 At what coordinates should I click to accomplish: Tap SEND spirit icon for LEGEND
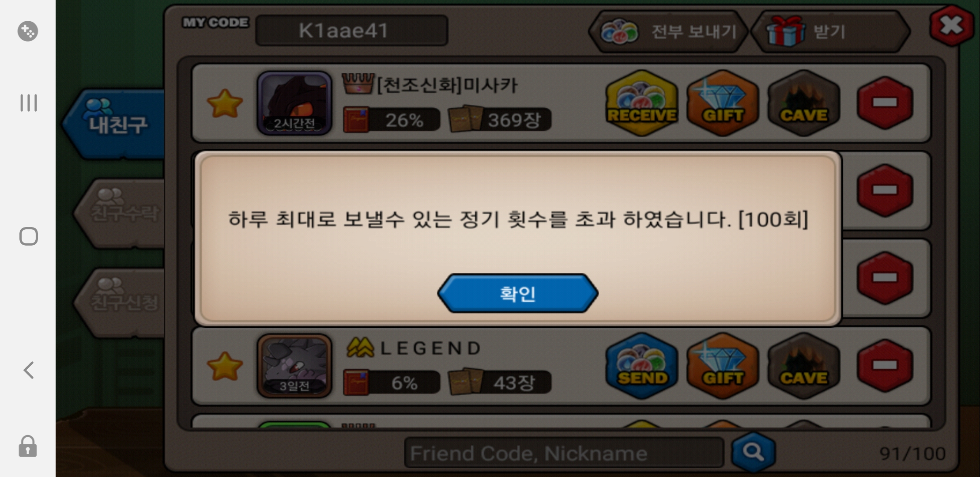641,366
